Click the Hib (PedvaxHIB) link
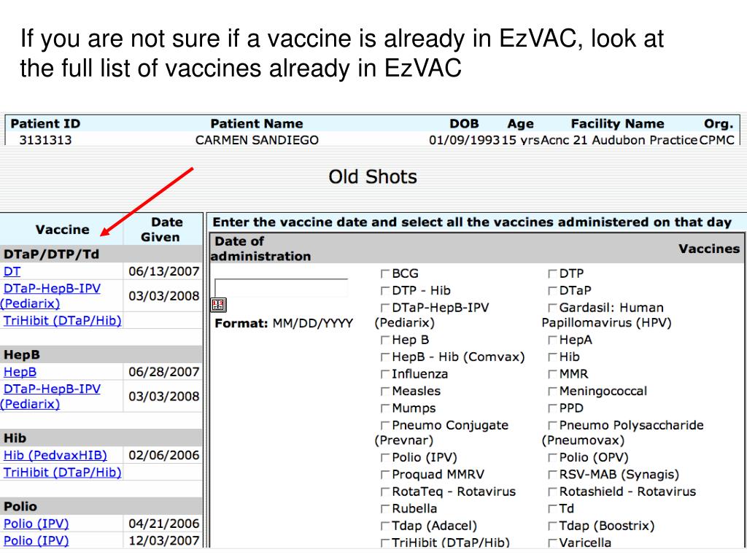The width and height of the screenshot is (747, 560). 55,455
